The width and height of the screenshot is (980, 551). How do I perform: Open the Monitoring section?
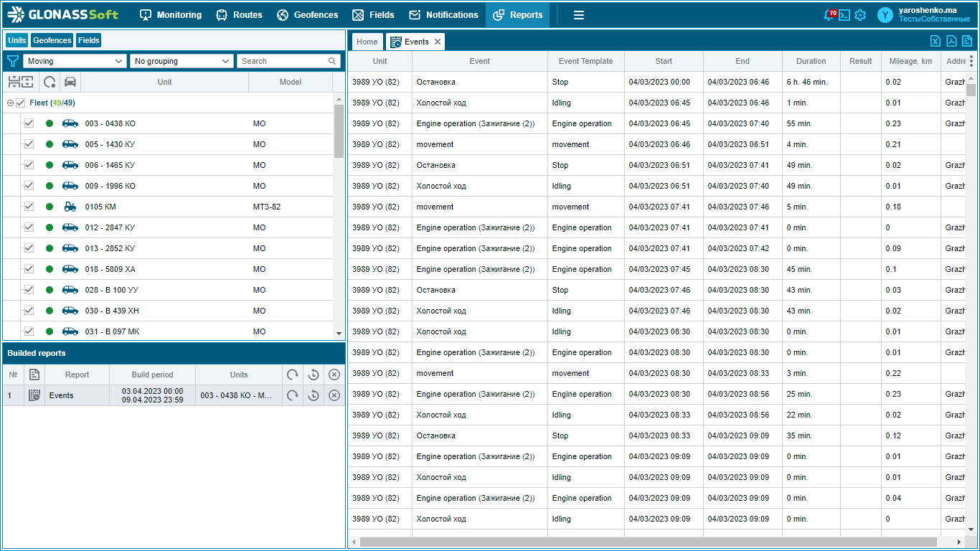click(x=170, y=15)
